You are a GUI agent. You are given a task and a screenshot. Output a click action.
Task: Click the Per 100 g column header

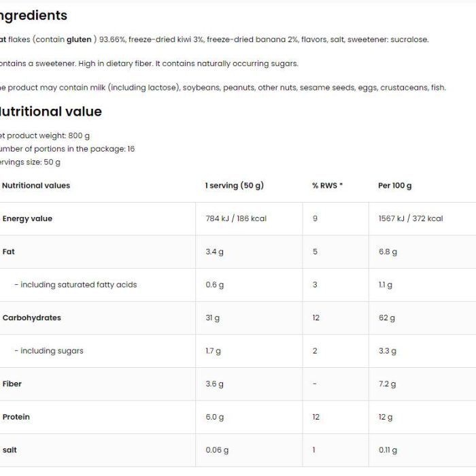(394, 186)
